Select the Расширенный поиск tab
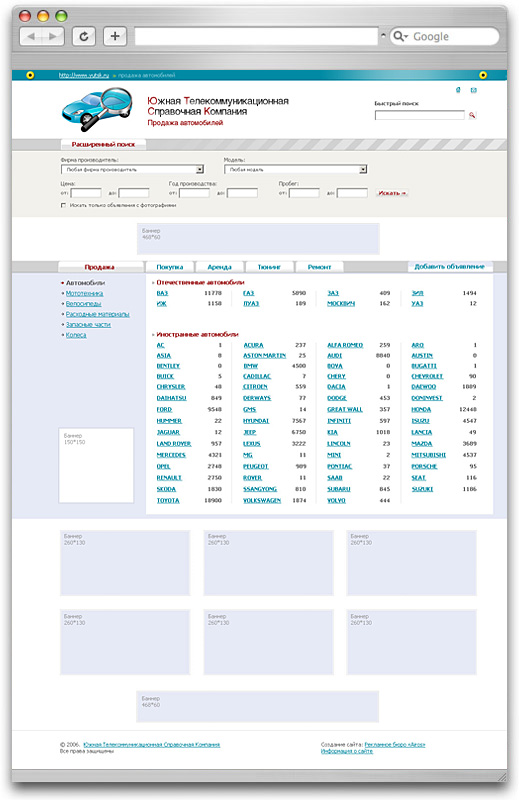 (x=103, y=144)
